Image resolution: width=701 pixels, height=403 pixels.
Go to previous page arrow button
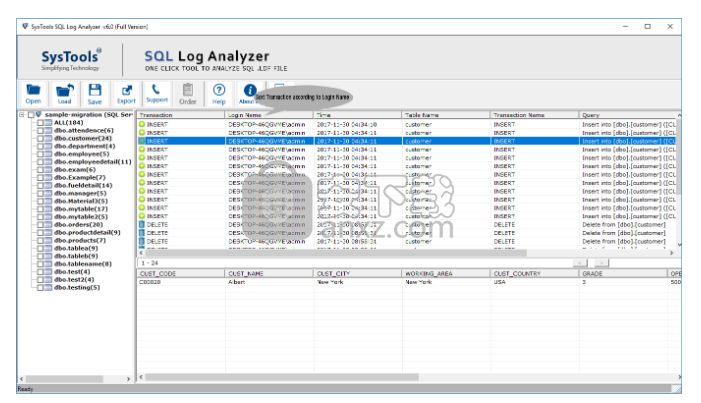coord(580,263)
